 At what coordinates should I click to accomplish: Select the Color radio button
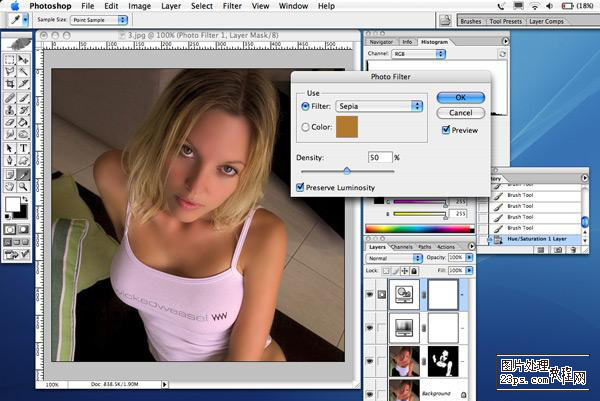305,127
